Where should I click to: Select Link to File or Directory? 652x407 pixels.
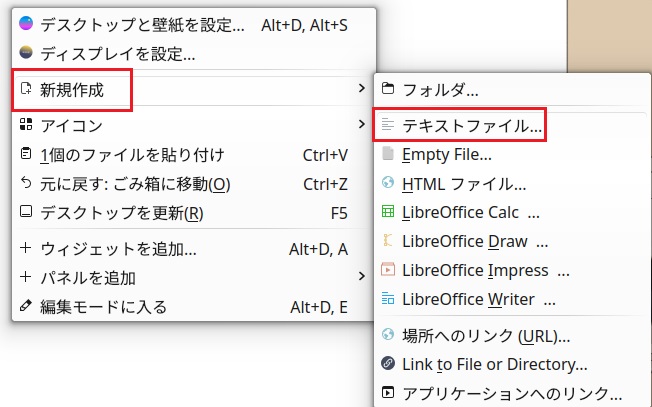click(494, 364)
